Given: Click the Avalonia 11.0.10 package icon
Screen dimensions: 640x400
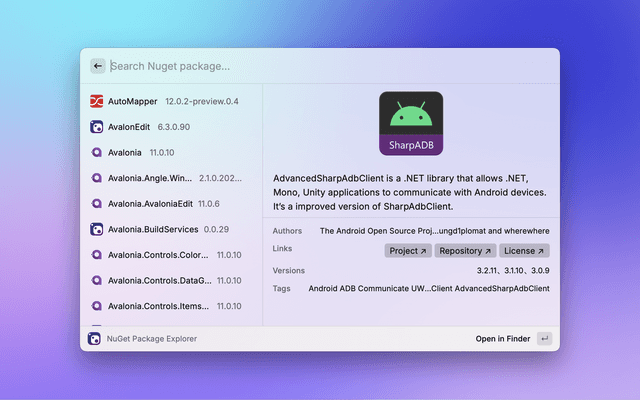Looking at the screenshot, I should coord(97,153).
